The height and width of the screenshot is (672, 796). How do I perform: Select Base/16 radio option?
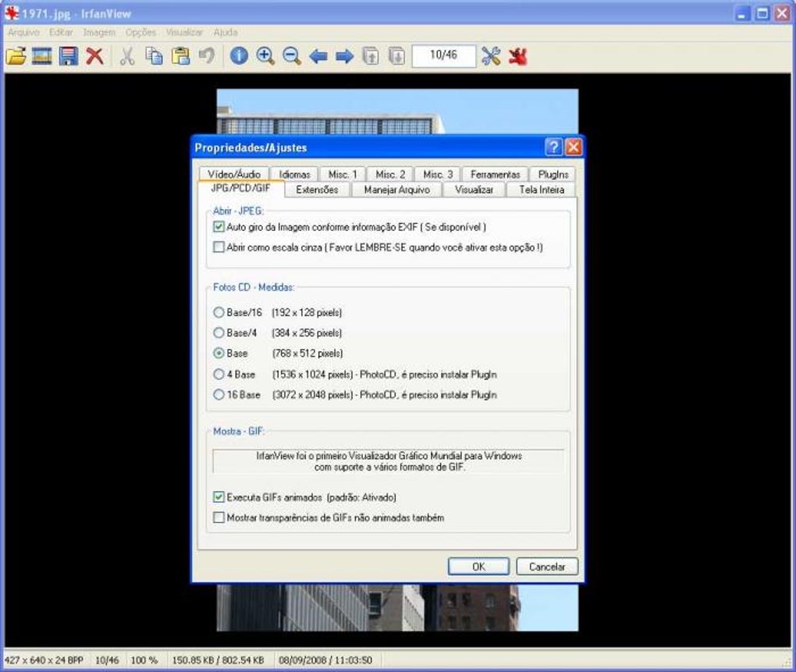click(219, 312)
